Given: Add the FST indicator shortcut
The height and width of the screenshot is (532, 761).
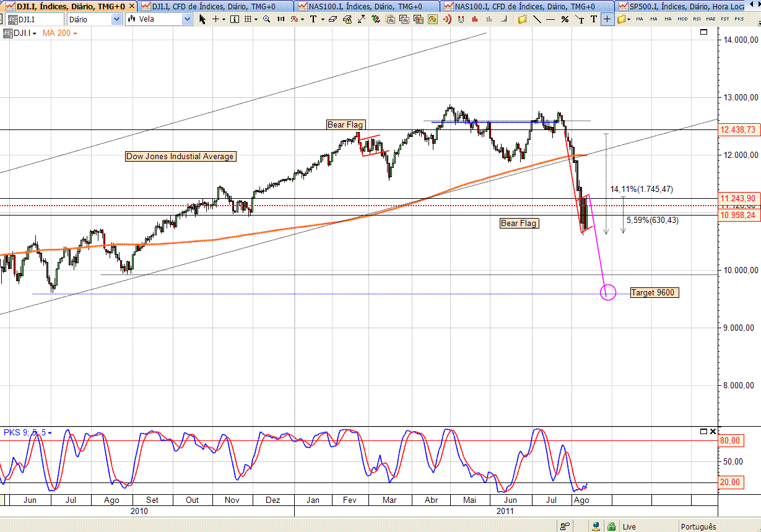Looking at the screenshot, I should click(725, 19).
